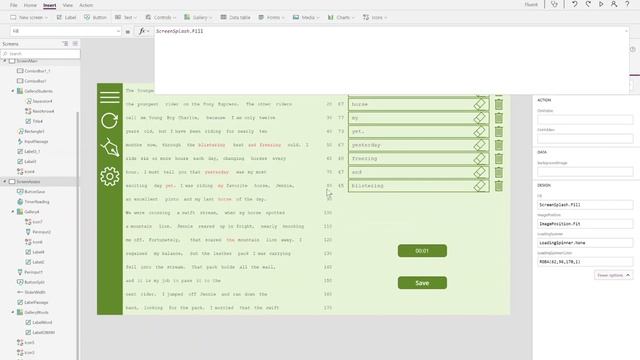Switch to the Home tab

[x=30, y=5]
